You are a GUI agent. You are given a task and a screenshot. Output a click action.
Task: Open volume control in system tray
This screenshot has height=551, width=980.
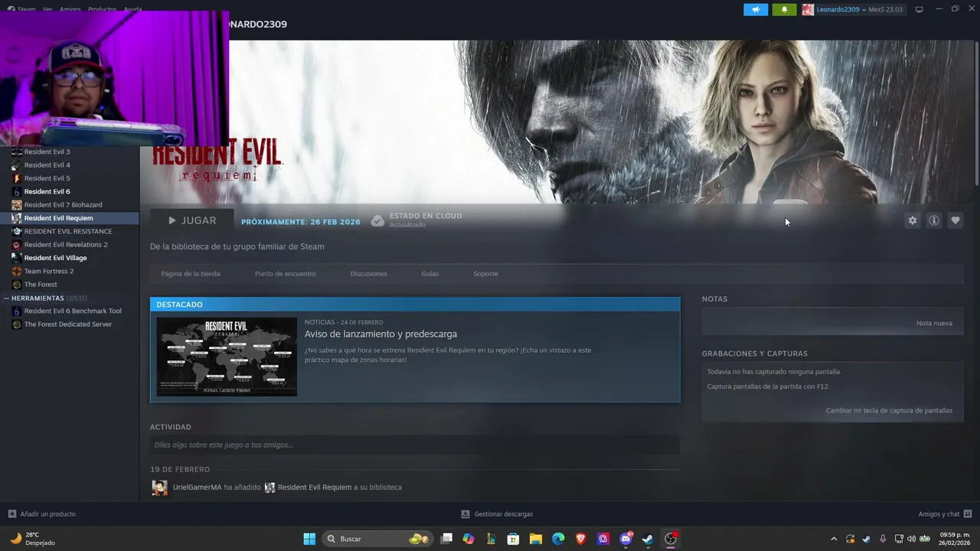point(911,539)
